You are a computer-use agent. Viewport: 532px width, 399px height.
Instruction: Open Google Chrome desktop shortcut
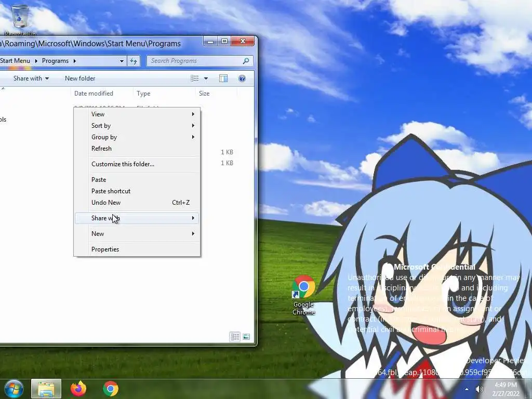(303, 295)
